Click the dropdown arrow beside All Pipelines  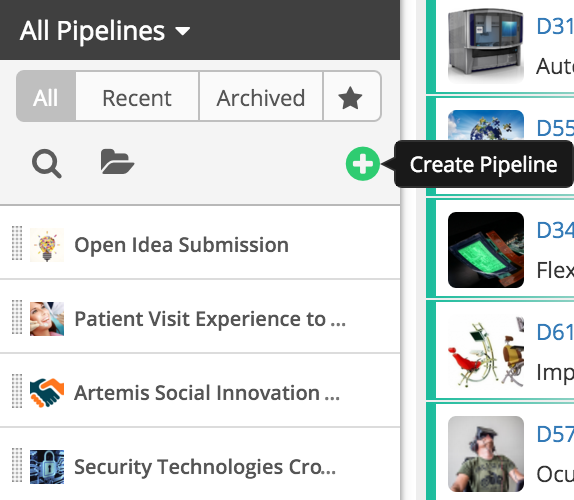click(x=182, y=31)
